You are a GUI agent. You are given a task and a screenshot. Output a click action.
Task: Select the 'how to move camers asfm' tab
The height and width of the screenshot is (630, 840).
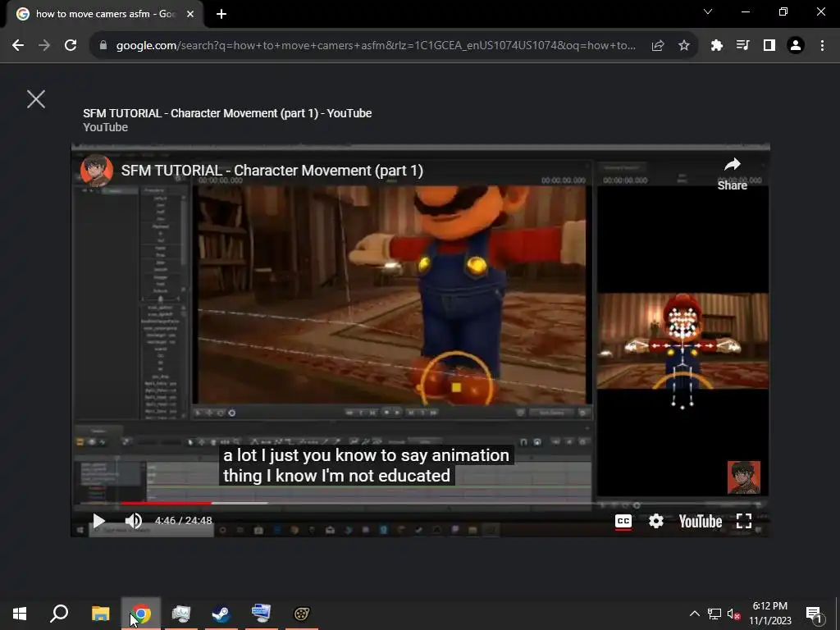[104, 14]
